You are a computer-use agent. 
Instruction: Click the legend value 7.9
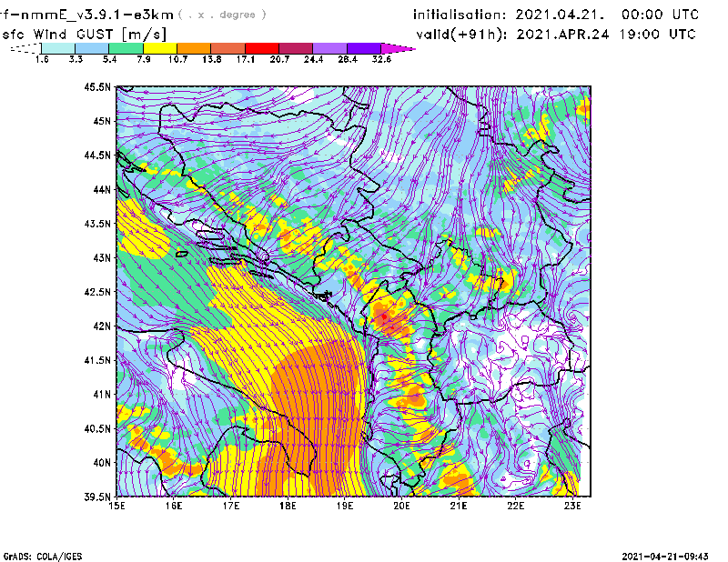tap(144, 59)
